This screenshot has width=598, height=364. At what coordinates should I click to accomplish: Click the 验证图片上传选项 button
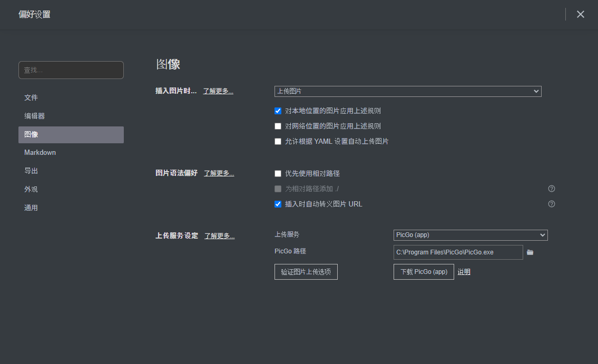coord(306,272)
